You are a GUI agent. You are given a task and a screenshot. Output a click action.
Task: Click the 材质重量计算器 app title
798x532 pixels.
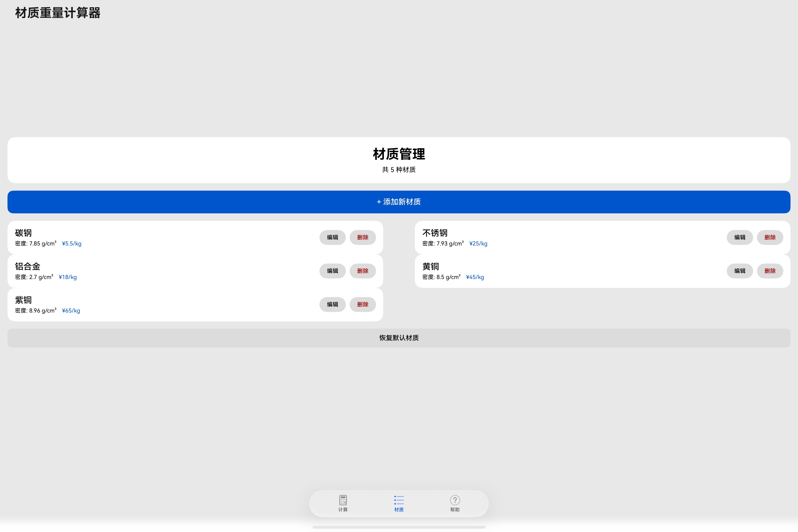point(58,13)
